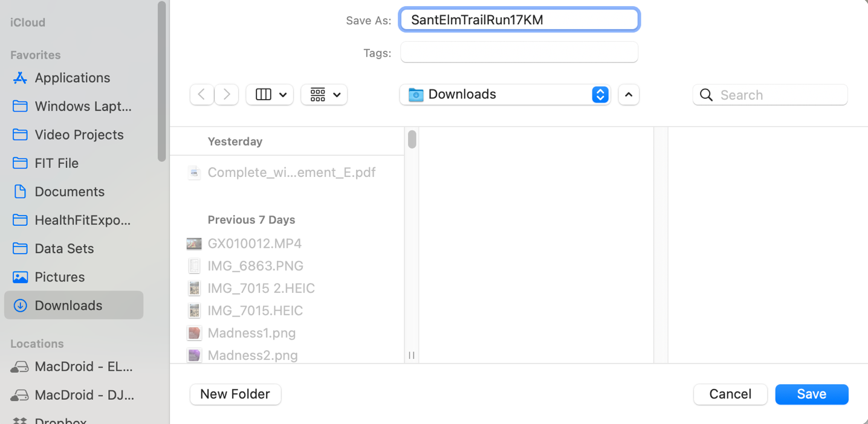
Task: Open the column view options dropdown
Action: (270, 94)
